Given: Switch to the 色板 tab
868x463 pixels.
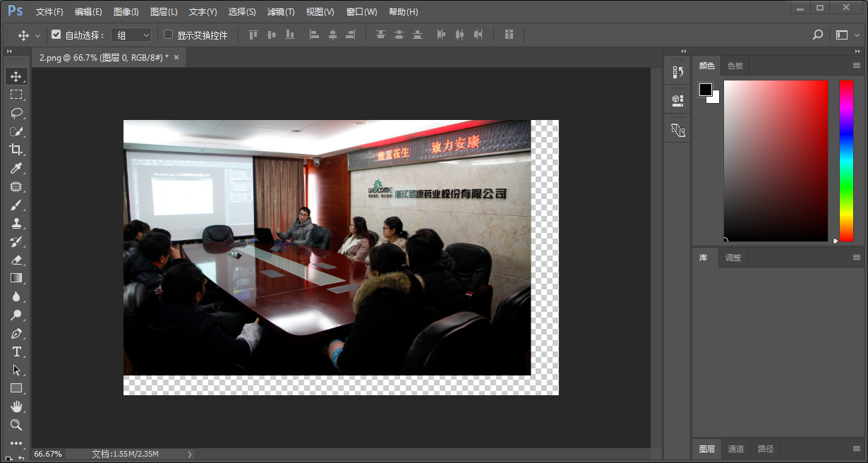Looking at the screenshot, I should tap(735, 66).
